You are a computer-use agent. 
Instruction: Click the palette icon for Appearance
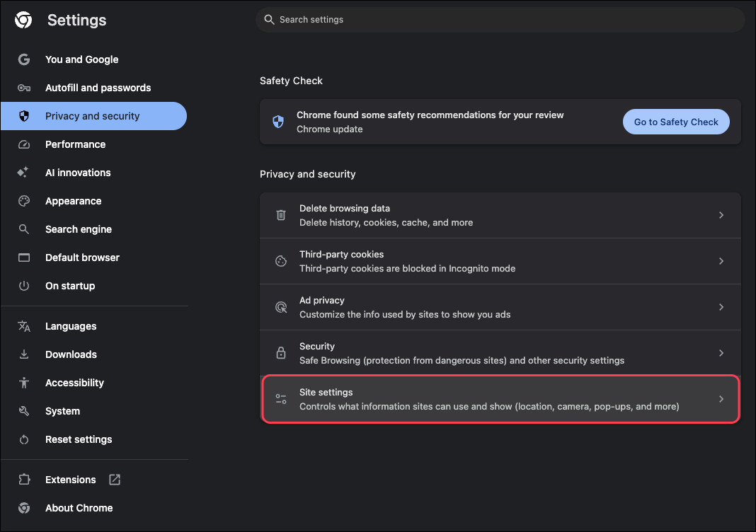(x=23, y=201)
